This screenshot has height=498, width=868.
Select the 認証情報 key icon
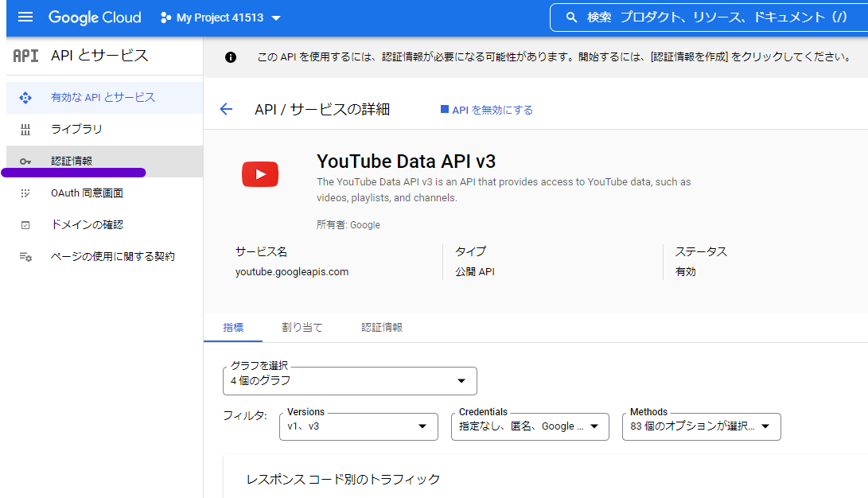pyautogui.click(x=23, y=161)
